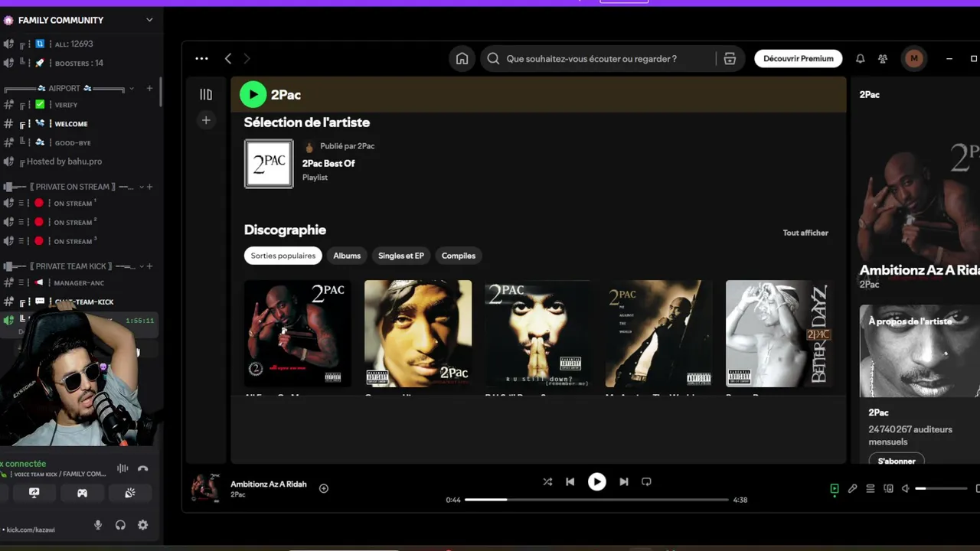Toggle Discord noise suppression icon
The image size is (980, 551).
pyautogui.click(x=122, y=468)
